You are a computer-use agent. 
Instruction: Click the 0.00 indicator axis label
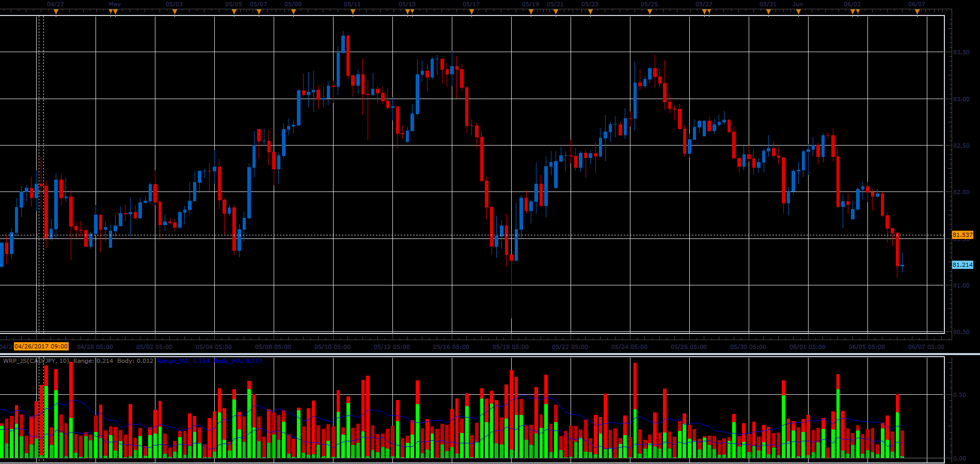(959, 458)
